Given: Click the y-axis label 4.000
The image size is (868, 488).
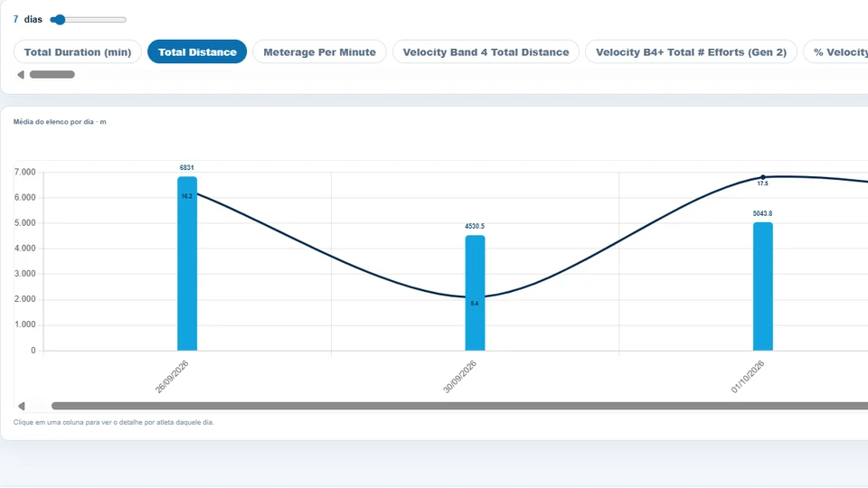Looking at the screenshot, I should click(25, 249).
